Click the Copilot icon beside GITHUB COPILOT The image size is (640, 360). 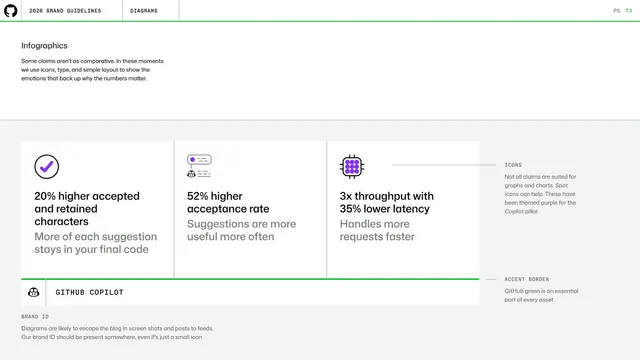[33, 292]
